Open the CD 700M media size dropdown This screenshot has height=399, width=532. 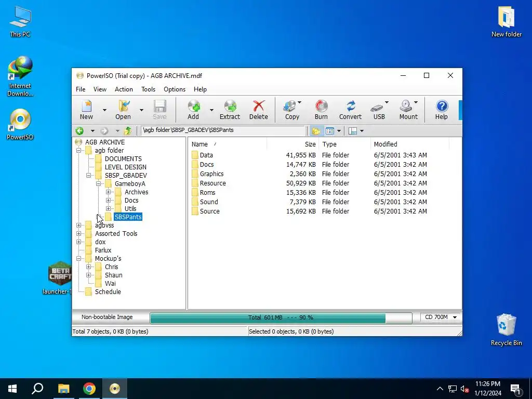441,317
